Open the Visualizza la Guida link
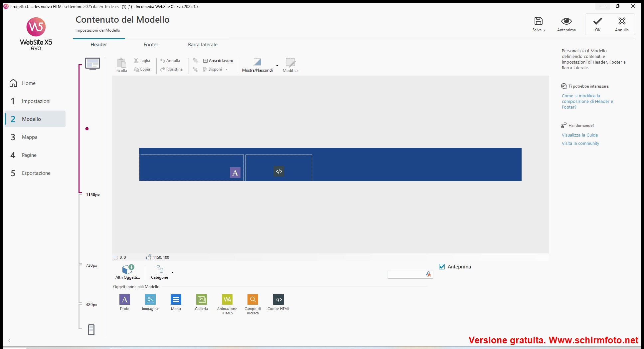Viewport: 644px width, 349px height. [x=579, y=135]
